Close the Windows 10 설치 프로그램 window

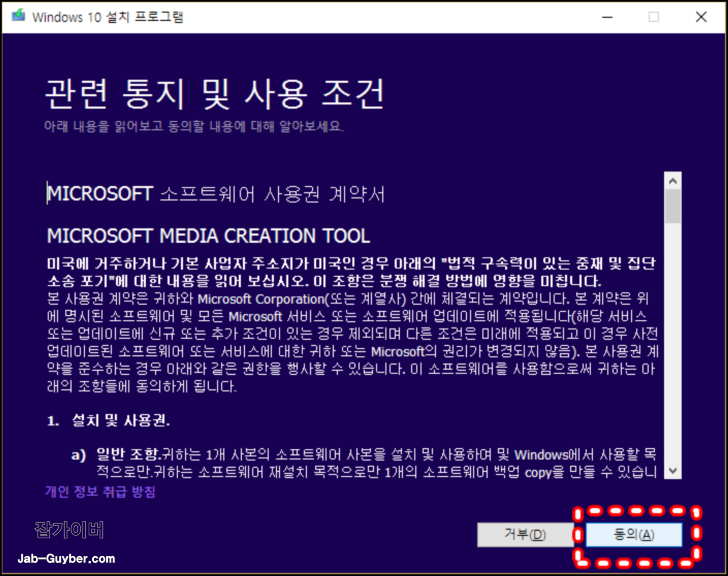(701, 17)
